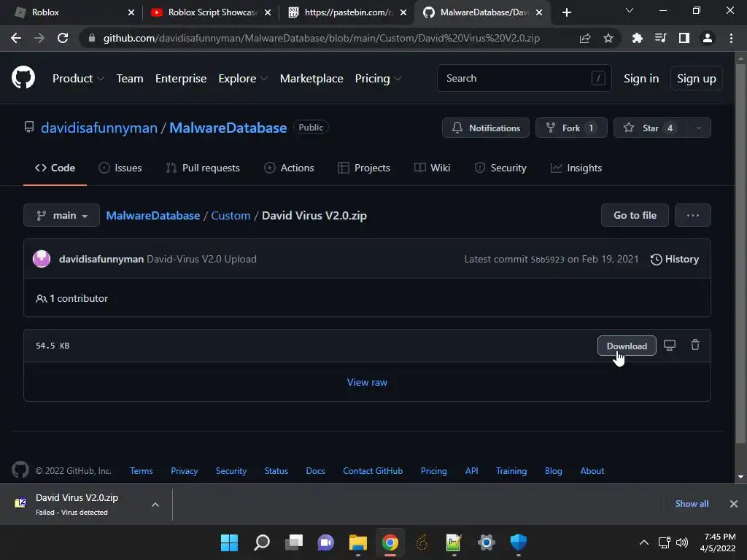This screenshot has height=560, width=747.
Task: Open commit History
Action: (675, 259)
